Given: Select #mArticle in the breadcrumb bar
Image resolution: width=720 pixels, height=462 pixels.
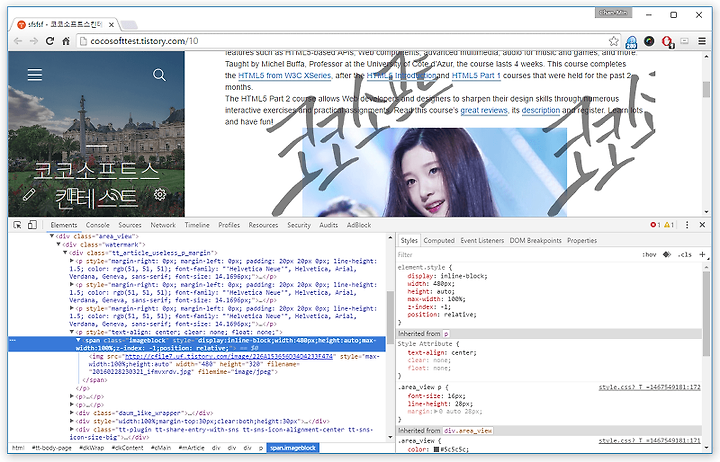Looking at the screenshot, I should tap(191, 448).
